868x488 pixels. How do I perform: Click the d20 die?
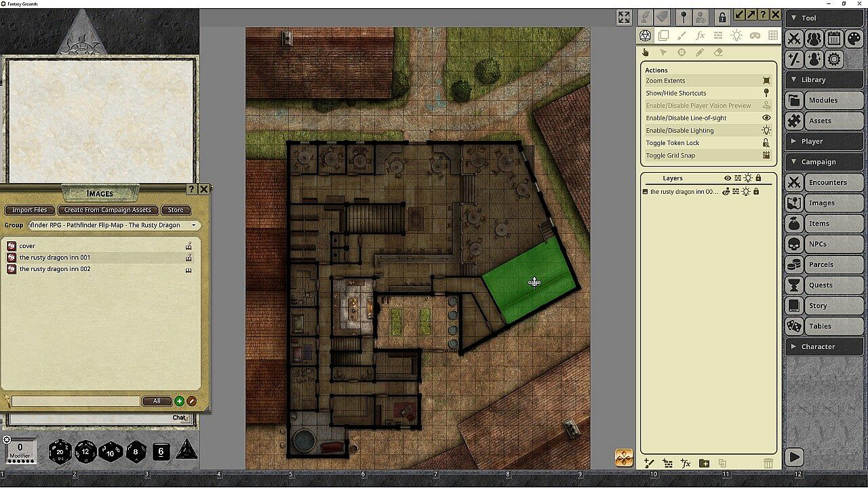(x=60, y=451)
